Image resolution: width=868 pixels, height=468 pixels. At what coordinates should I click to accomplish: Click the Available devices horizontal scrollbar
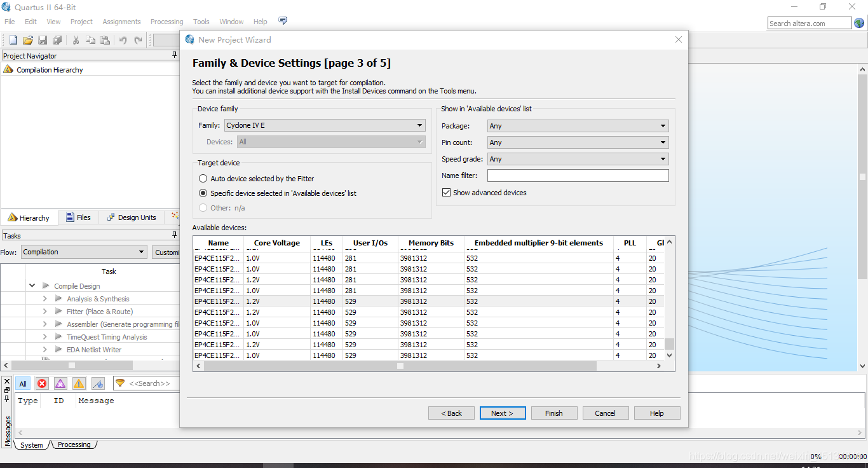click(400, 366)
